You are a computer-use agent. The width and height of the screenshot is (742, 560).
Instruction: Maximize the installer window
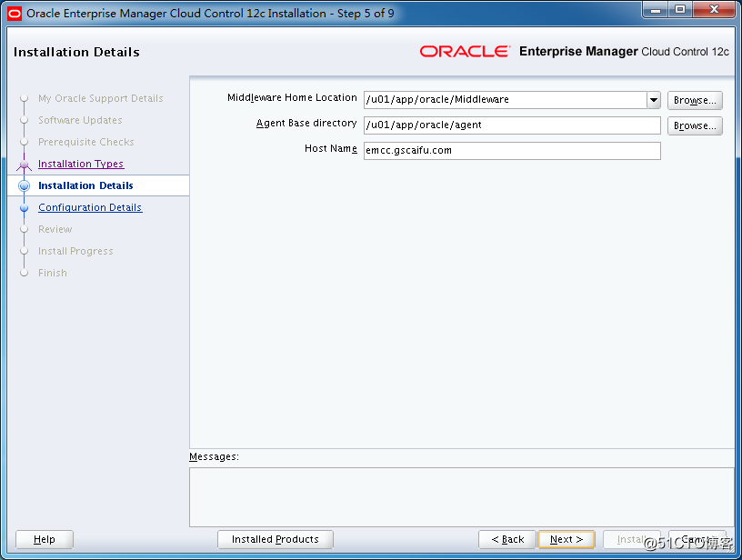click(679, 10)
